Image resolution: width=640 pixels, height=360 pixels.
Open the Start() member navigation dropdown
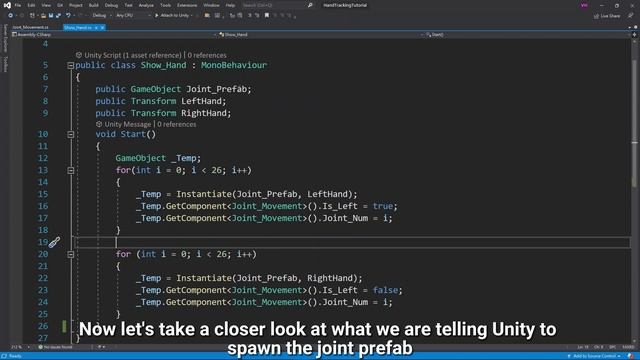(527, 35)
